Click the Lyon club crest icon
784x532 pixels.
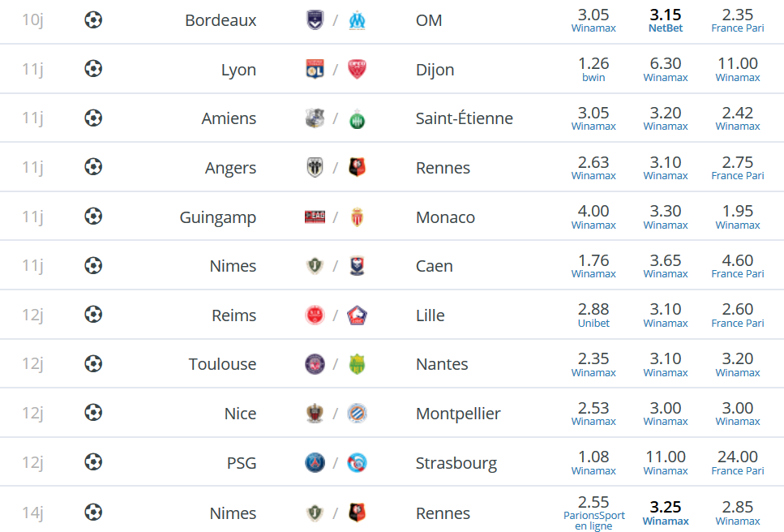click(315, 70)
